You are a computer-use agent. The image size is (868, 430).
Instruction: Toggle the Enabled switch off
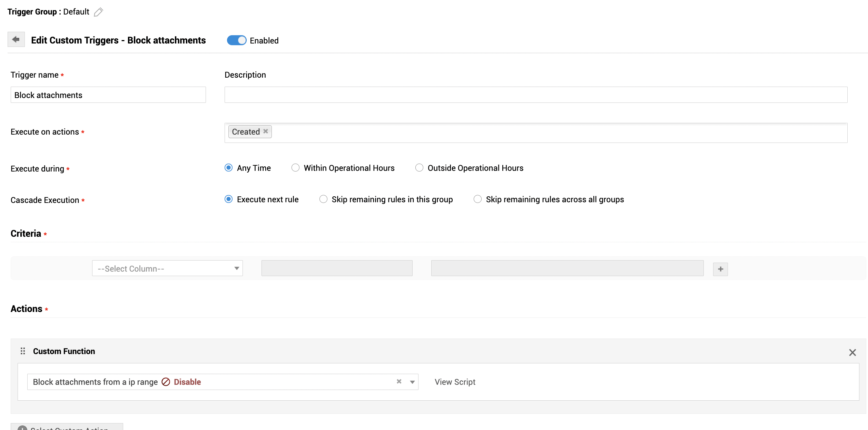[237, 40]
